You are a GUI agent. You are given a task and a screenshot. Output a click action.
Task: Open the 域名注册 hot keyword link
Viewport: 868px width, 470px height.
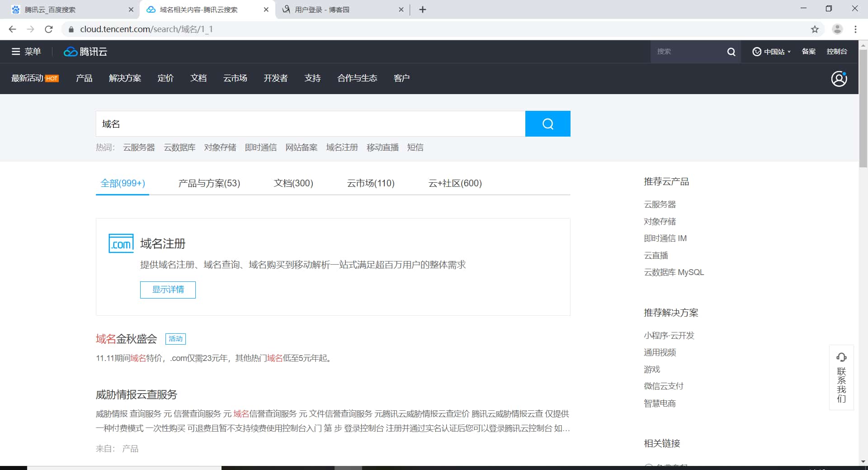[341, 147]
